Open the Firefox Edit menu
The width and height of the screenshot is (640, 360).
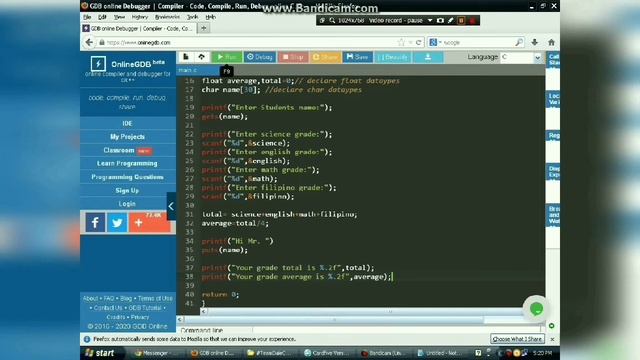(x=102, y=17)
